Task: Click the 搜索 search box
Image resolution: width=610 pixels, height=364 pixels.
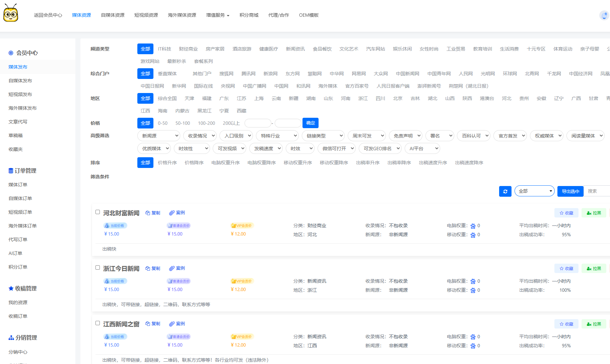Action: pos(597,191)
